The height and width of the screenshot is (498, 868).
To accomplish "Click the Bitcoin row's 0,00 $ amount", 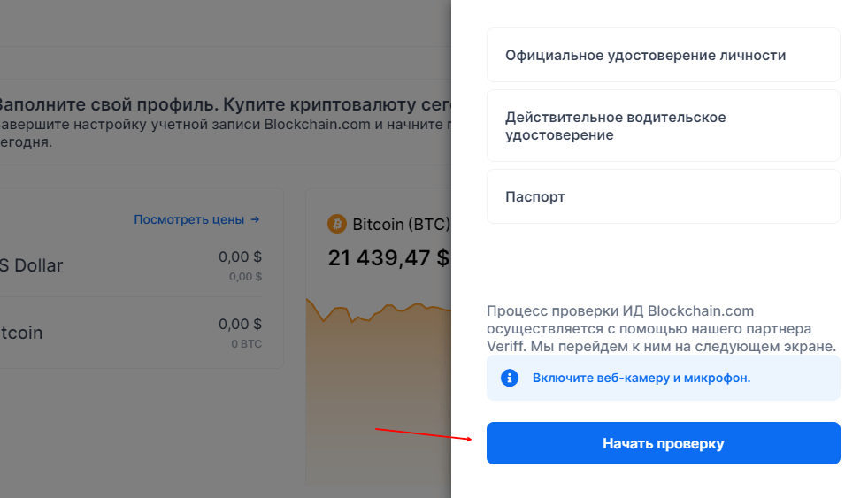I will (240, 324).
